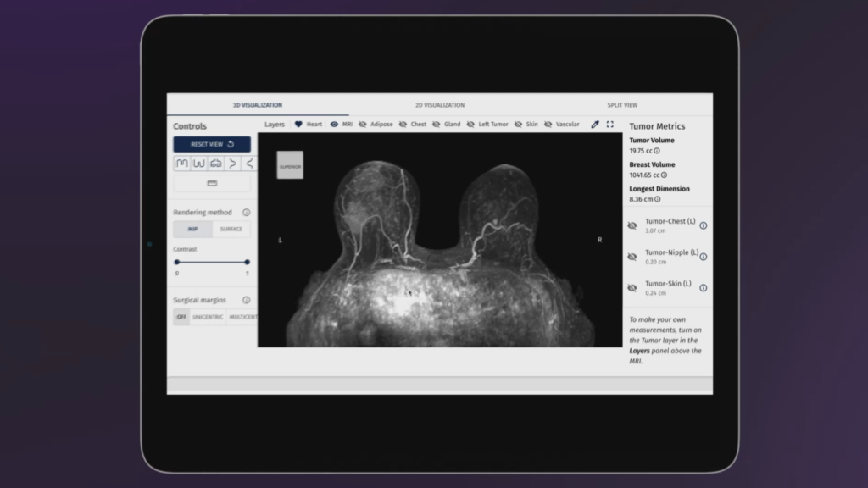Click the Reset View button
The width and height of the screenshot is (868, 488).
[210, 144]
